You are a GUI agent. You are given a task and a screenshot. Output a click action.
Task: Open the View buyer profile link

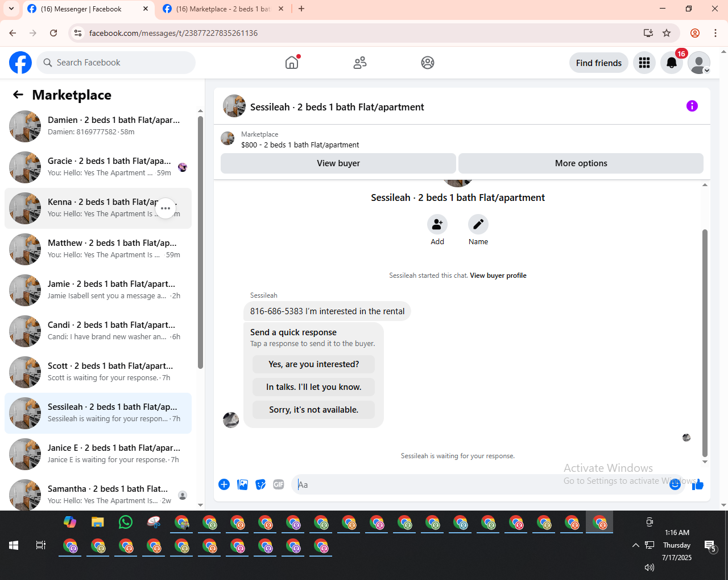pos(498,275)
